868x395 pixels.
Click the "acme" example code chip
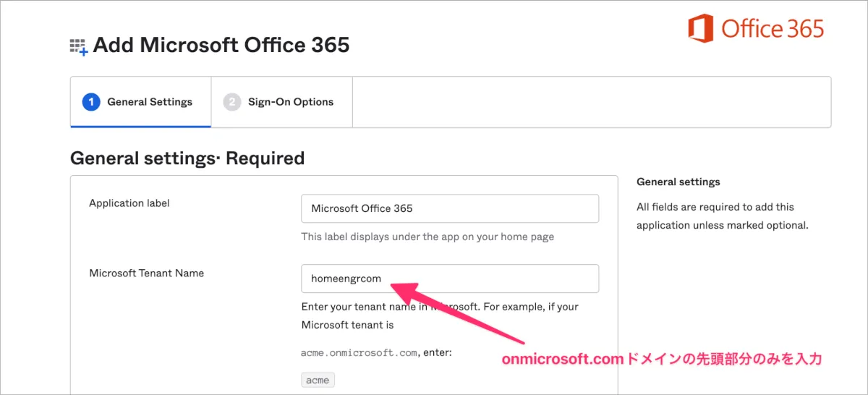[x=318, y=380]
